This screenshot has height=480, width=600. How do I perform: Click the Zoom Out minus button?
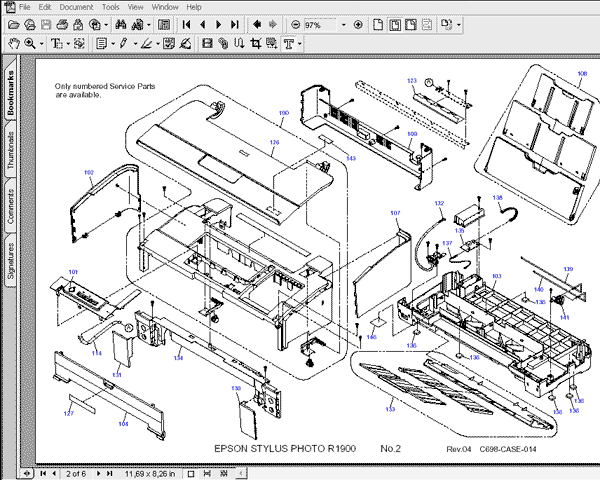click(295, 25)
